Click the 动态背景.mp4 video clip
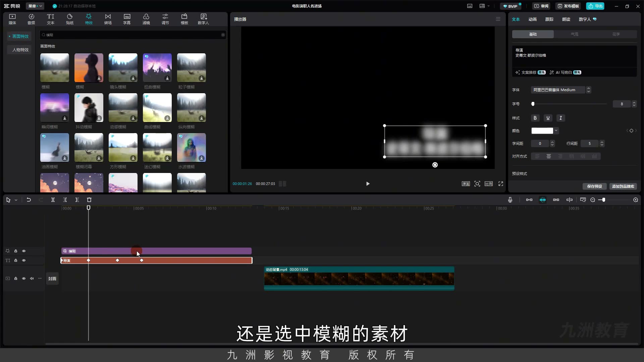 click(359, 278)
